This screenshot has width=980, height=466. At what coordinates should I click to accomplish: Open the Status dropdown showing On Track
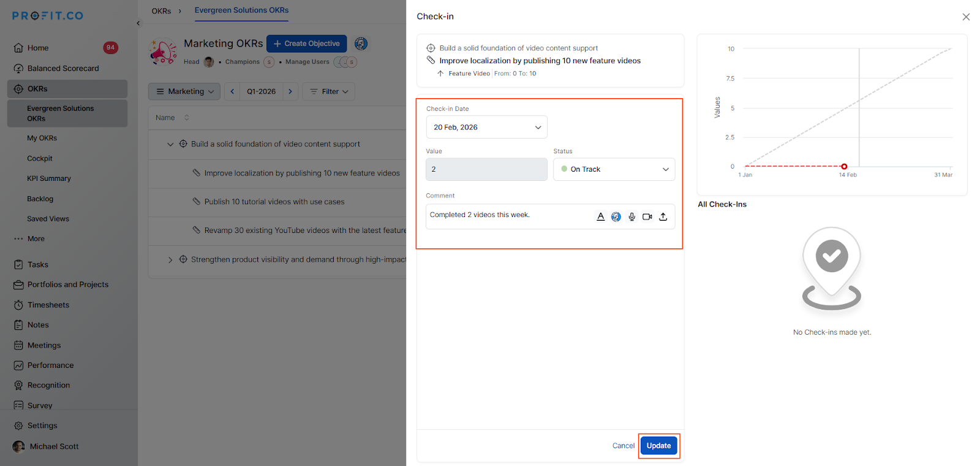pos(614,169)
